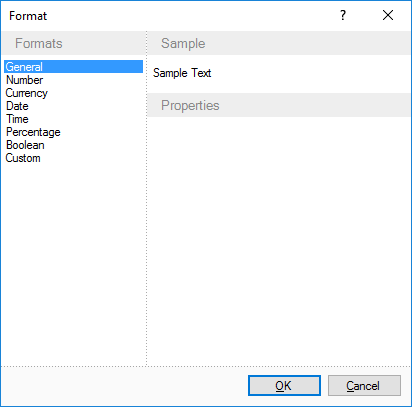Select Date from the Formats list
Screen dimensions: 412x407
(73, 106)
